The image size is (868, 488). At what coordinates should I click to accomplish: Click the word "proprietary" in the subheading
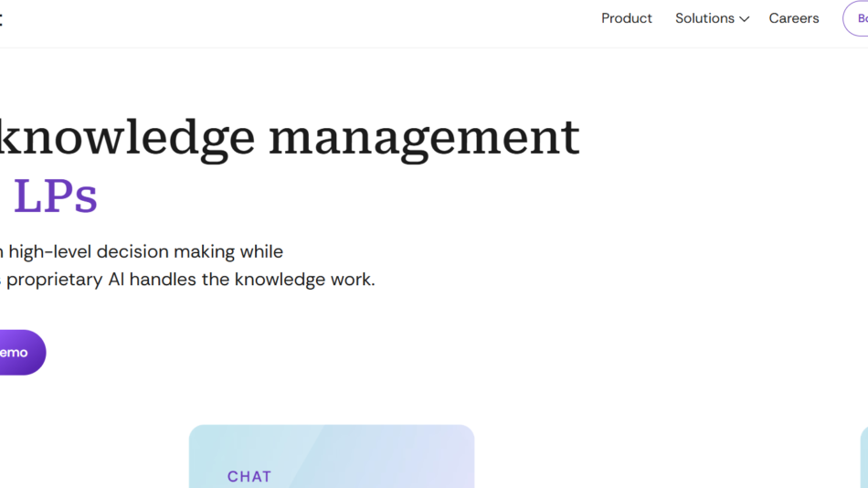[55, 280]
